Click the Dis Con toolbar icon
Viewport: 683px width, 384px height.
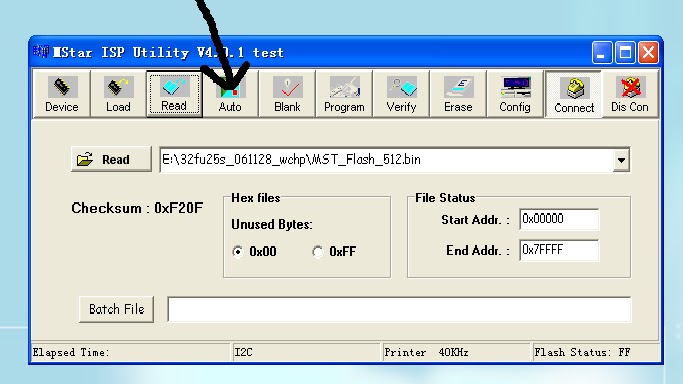(630, 94)
